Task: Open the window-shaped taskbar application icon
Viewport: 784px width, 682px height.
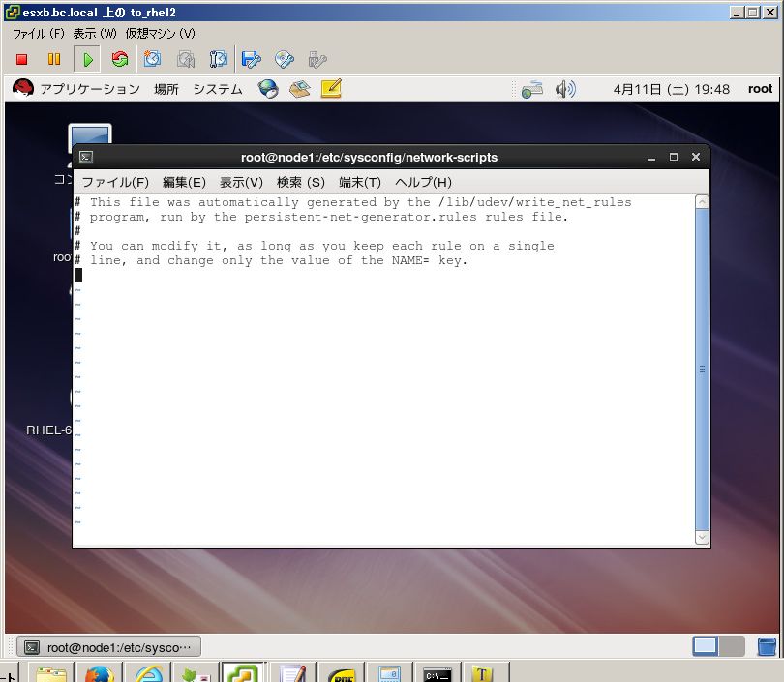Action: click(x=389, y=672)
